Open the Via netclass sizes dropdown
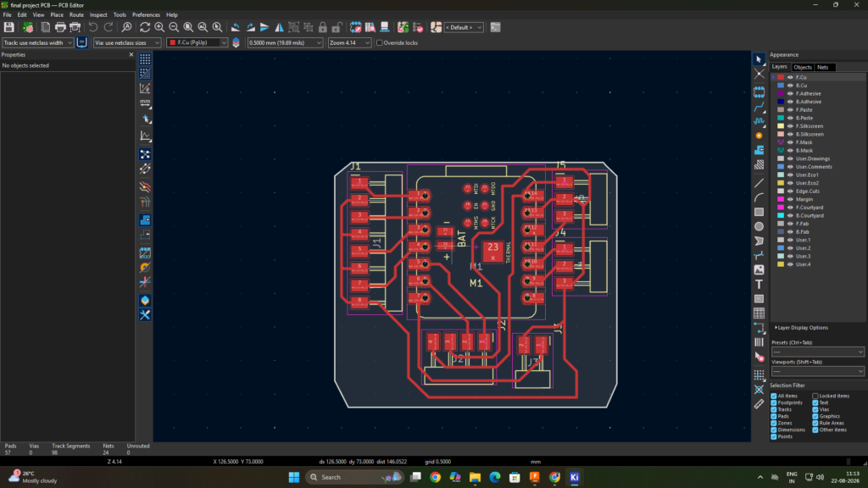The width and height of the screenshot is (868, 488). (x=127, y=42)
